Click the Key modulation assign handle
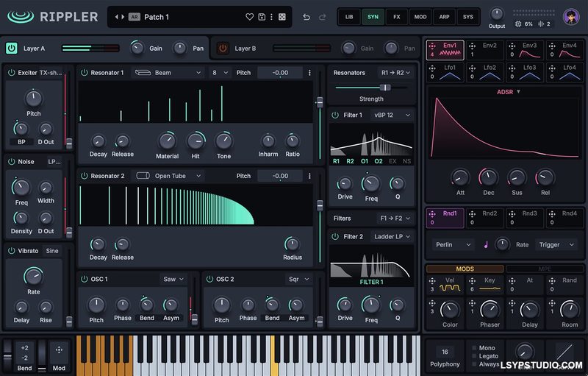 [x=472, y=280]
